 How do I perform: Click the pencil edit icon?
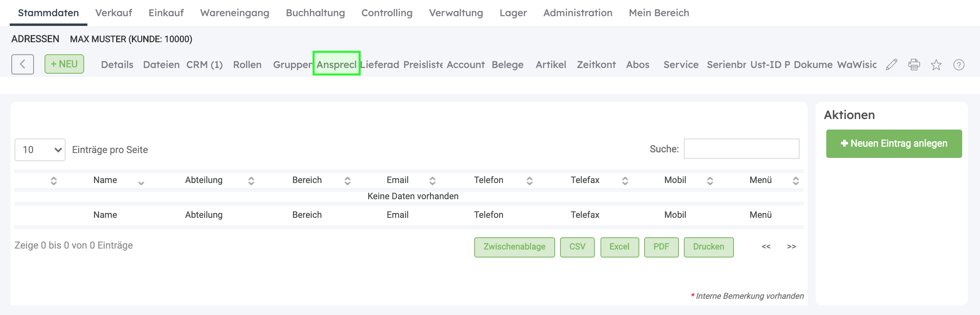891,65
